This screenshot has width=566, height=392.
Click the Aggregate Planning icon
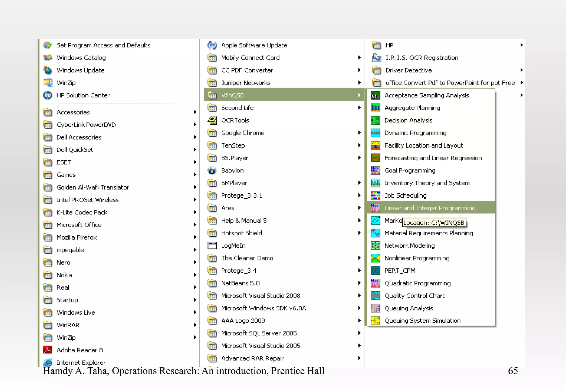(x=375, y=108)
